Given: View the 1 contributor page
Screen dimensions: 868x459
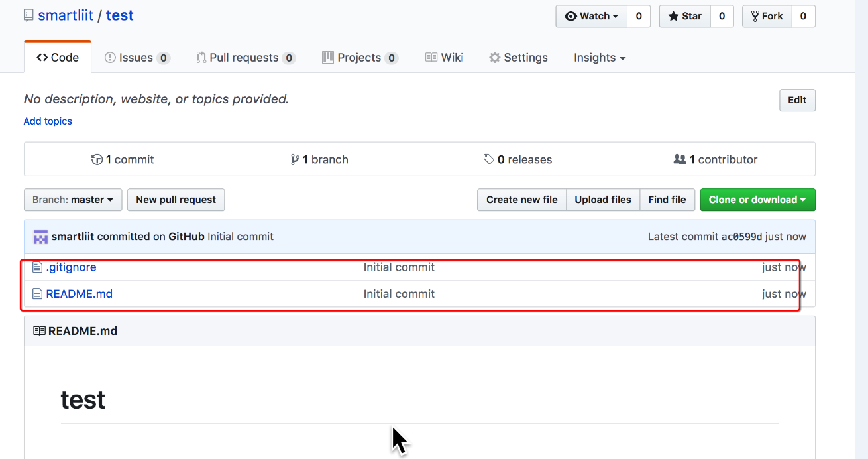Looking at the screenshot, I should pyautogui.click(x=715, y=159).
